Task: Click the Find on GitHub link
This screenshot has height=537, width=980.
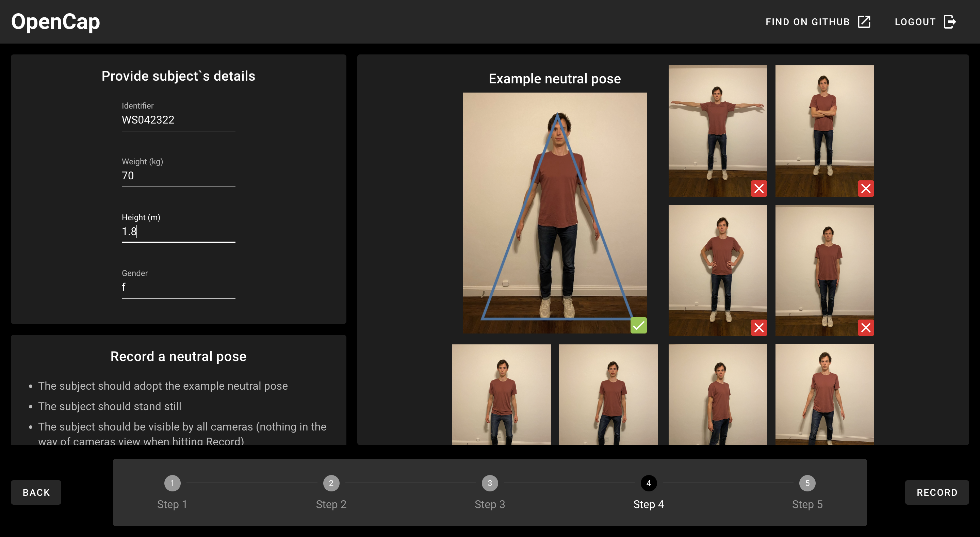Action: 818,22
